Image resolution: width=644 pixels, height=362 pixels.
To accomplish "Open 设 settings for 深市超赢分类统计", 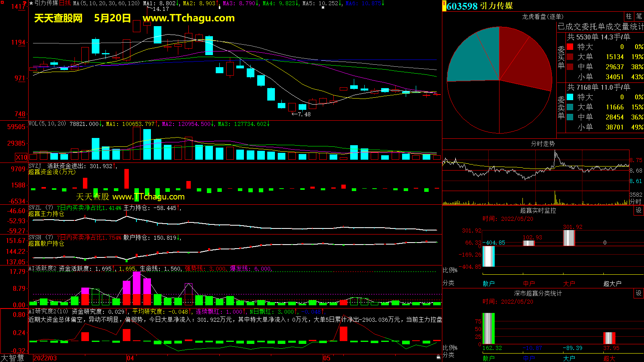I will point(638,293).
